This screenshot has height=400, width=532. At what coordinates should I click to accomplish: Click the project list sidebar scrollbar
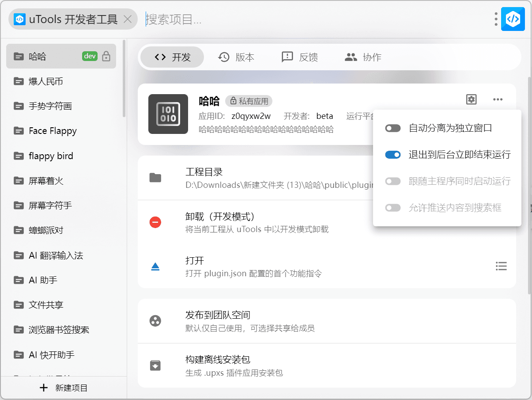[124, 79]
